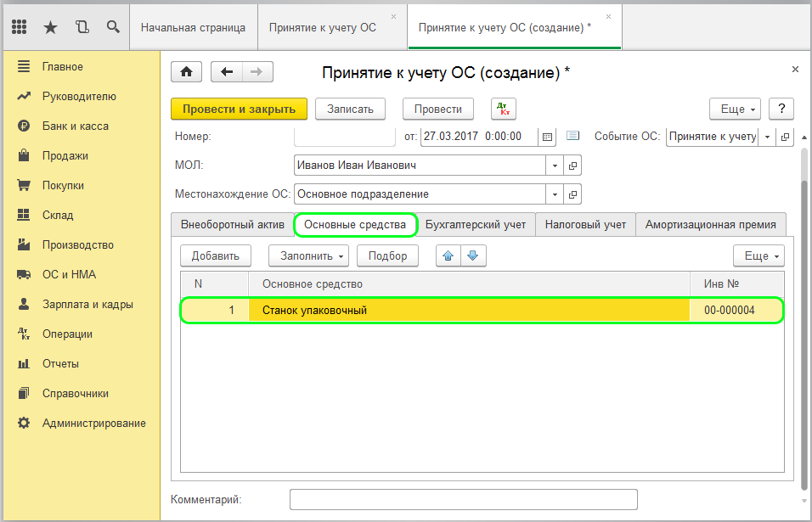Click the Подбор button
The height and width of the screenshot is (522, 812).
pos(387,255)
